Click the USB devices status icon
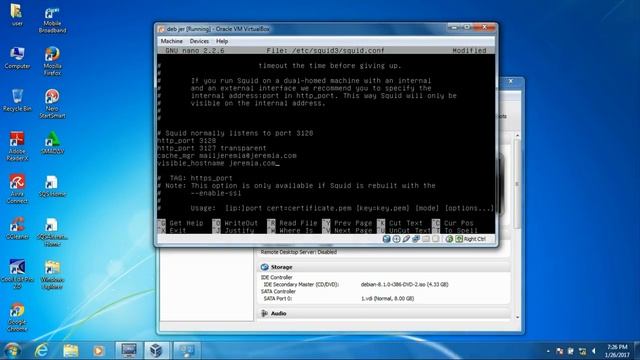 pos(406,239)
